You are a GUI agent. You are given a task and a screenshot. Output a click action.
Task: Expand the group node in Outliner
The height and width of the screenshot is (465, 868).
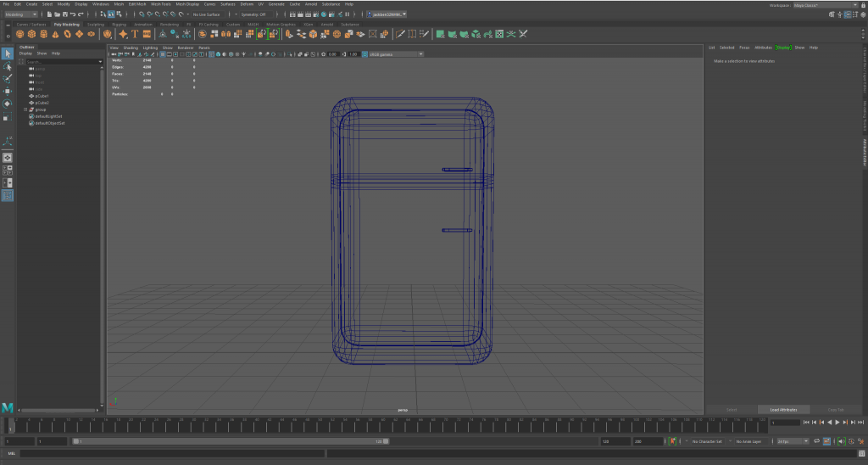(25, 109)
